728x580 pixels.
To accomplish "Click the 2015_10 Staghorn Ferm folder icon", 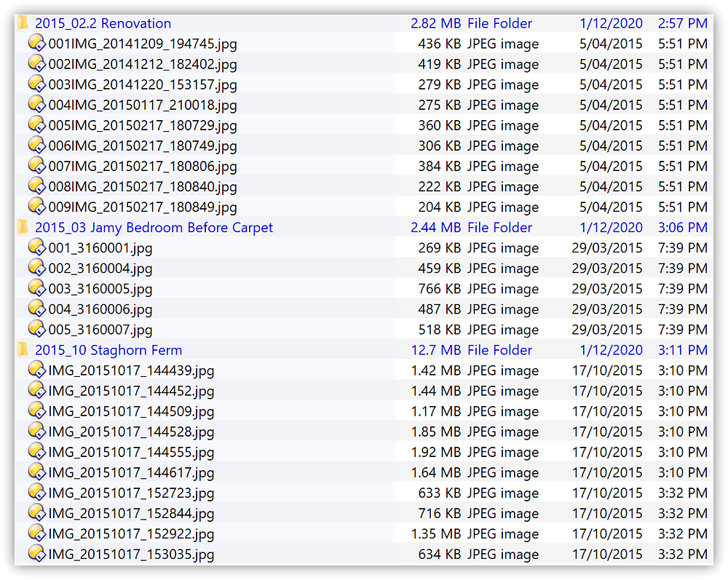I will pyautogui.click(x=24, y=349).
